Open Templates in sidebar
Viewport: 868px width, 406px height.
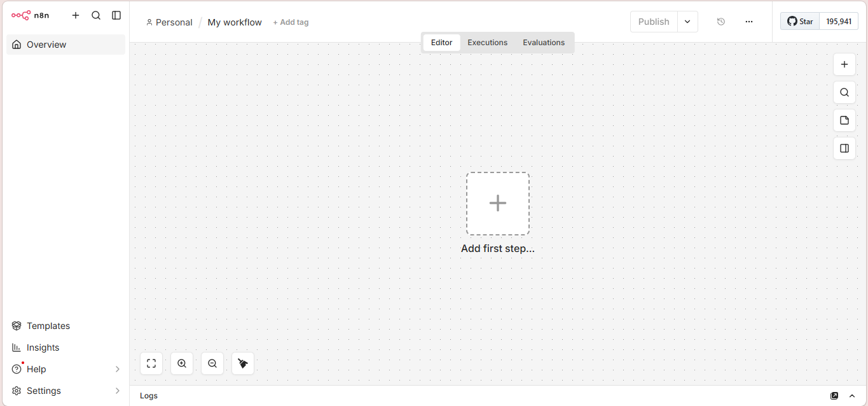[65, 326]
